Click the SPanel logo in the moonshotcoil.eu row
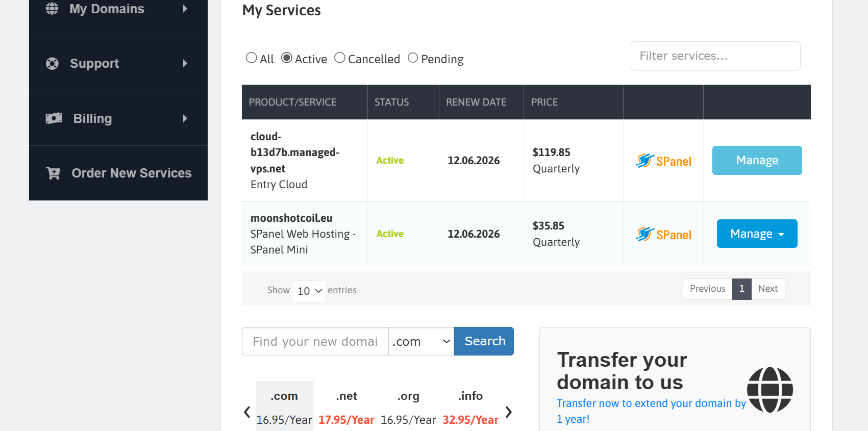 pos(663,234)
